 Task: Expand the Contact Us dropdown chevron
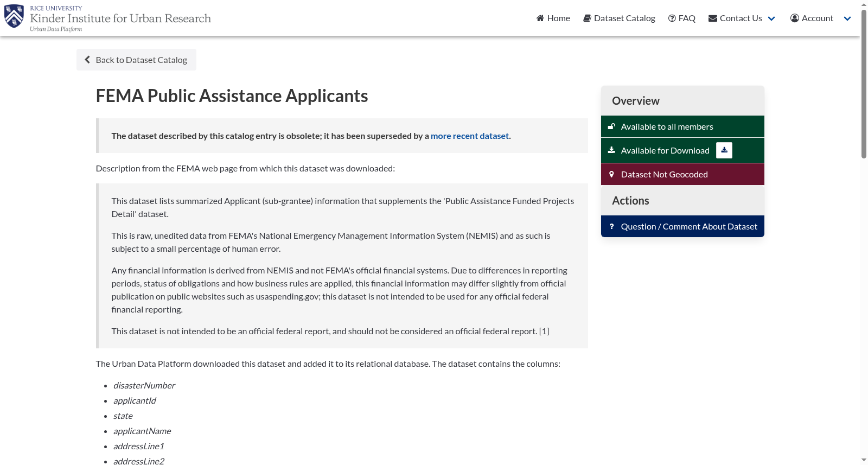point(771,18)
